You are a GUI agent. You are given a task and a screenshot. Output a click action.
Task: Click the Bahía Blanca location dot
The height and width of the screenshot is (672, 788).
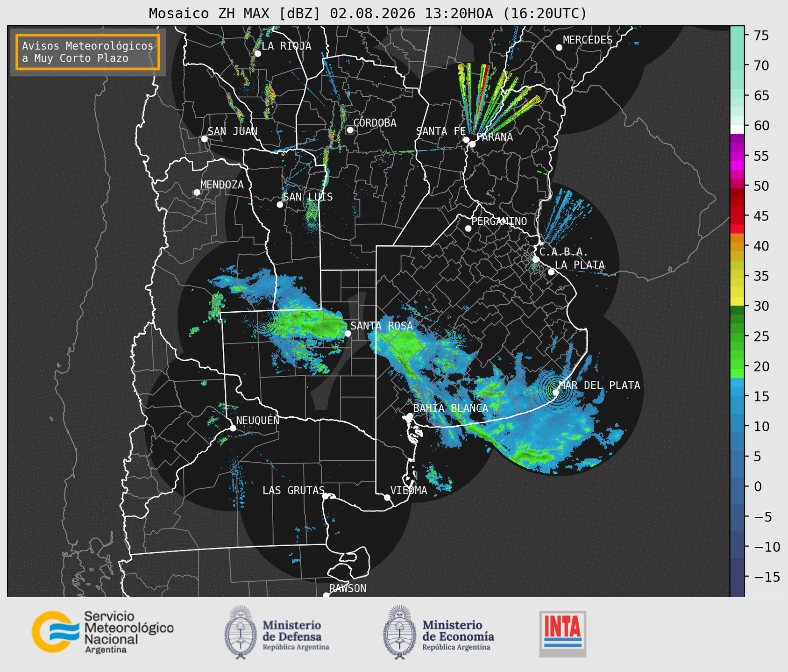(x=410, y=416)
